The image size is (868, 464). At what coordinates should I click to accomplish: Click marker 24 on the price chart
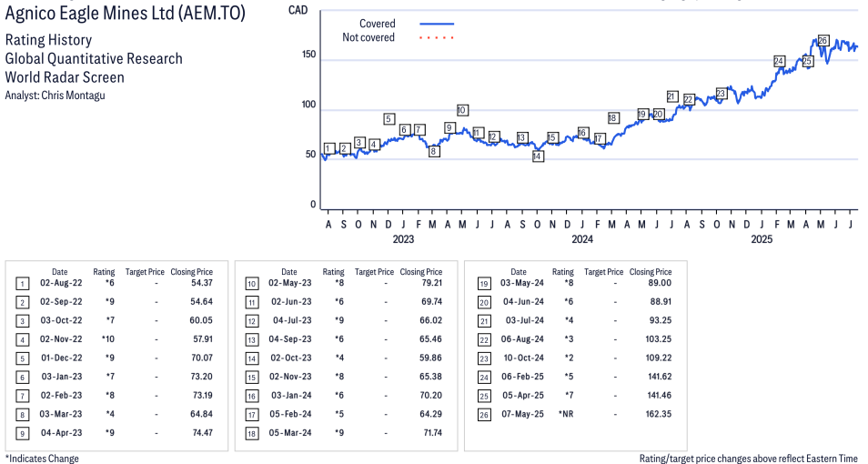point(779,61)
